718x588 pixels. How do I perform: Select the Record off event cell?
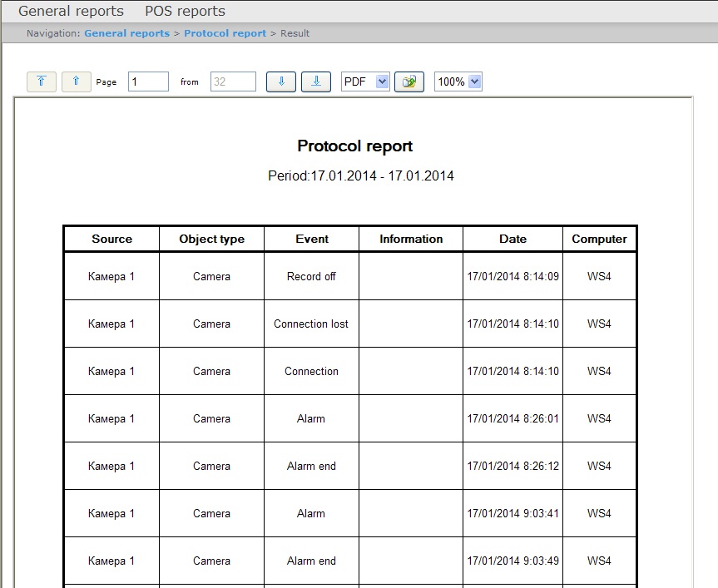311,276
